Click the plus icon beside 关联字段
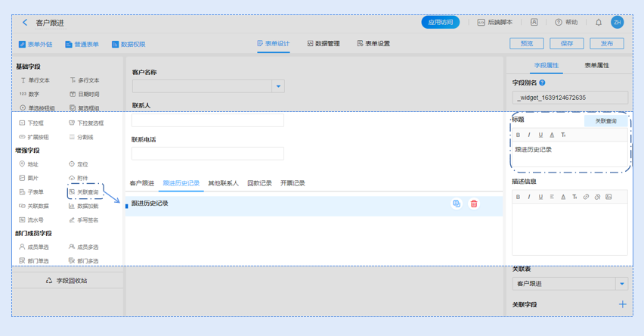The width and height of the screenshot is (644, 336). tap(622, 304)
